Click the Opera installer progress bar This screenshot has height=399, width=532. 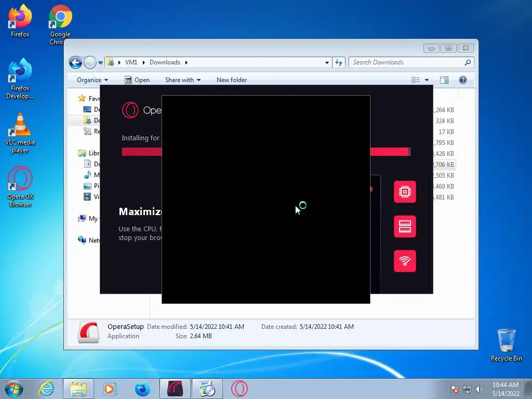267,152
